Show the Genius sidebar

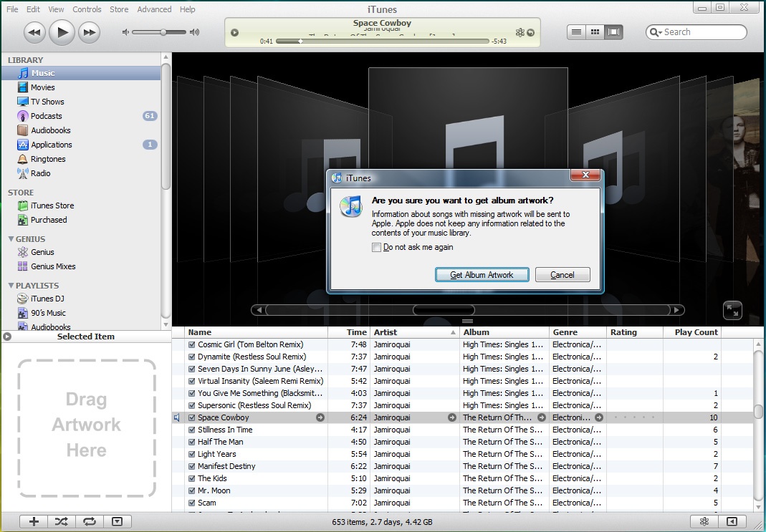pyautogui.click(x=732, y=522)
